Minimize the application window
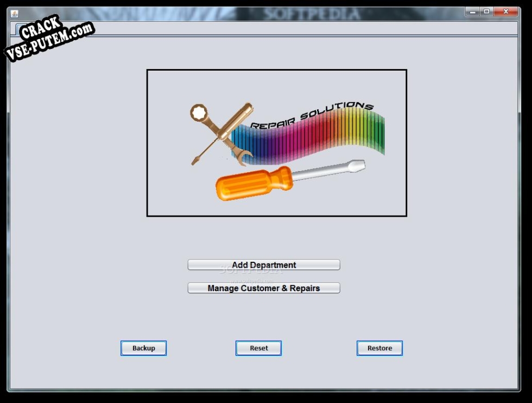 tap(472, 11)
